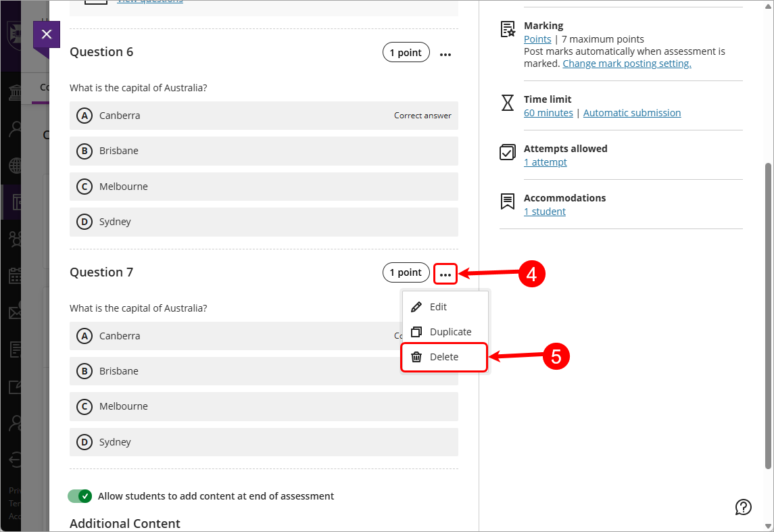Choose Edit from the question menu
The height and width of the screenshot is (532, 774).
(445, 307)
